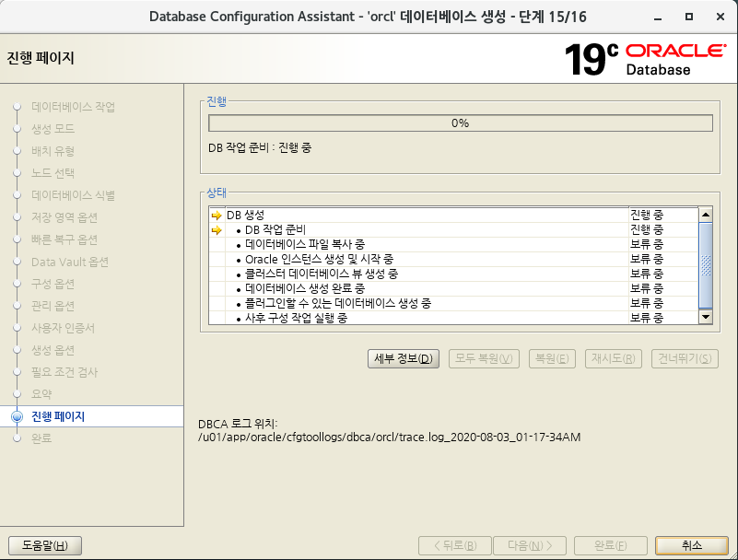Click the DBCA trace log file path
This screenshot has width=738, height=560.
pyautogui.click(x=389, y=437)
